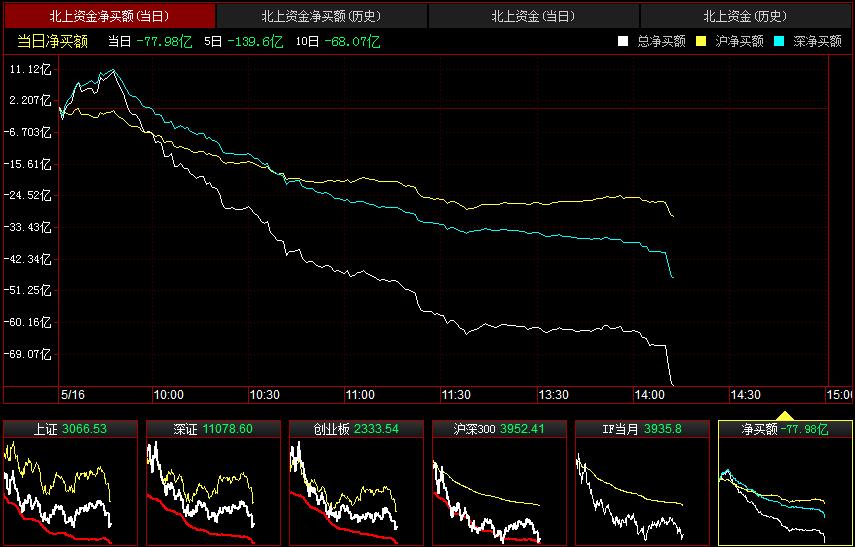Toggle the yellow 沪净买额 legend swatch
This screenshot has height=547, width=855.
[700, 41]
